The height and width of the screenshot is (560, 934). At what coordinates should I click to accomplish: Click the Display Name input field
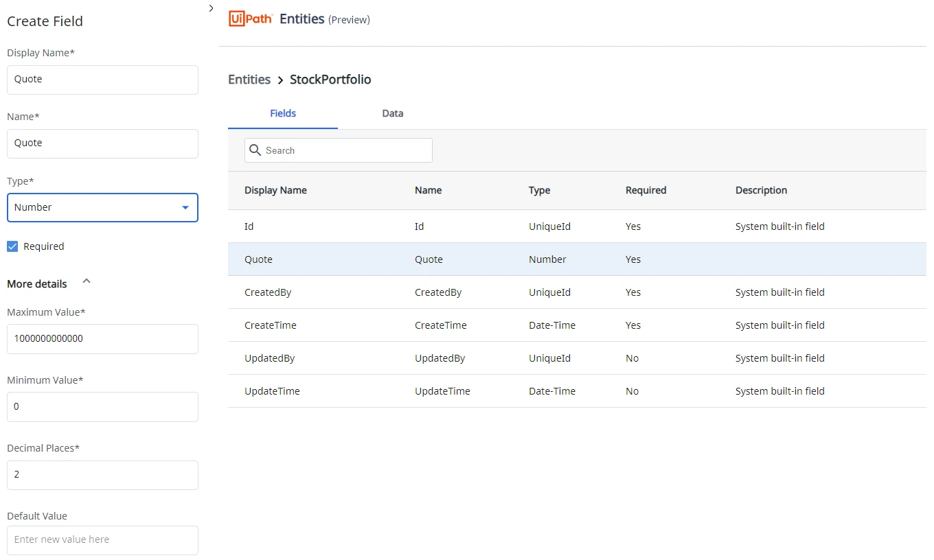click(x=102, y=80)
